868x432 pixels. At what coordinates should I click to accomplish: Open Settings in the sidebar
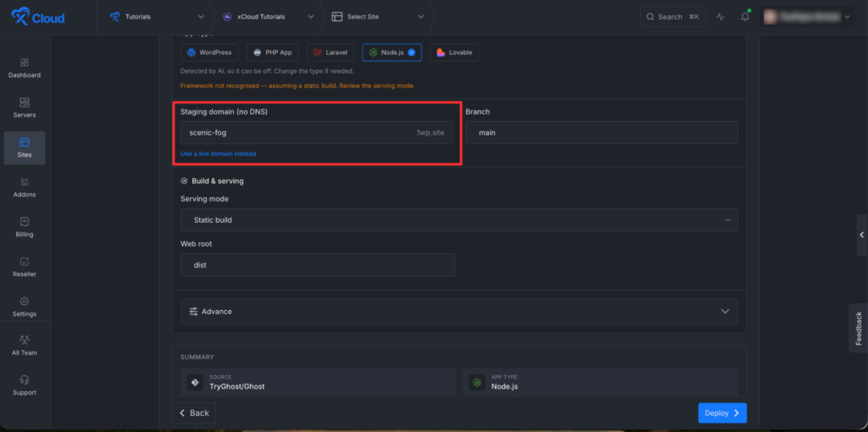[x=25, y=307]
